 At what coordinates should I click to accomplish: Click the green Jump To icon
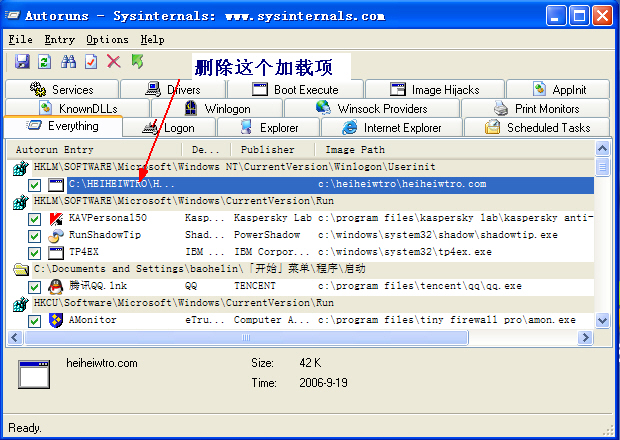(x=137, y=62)
